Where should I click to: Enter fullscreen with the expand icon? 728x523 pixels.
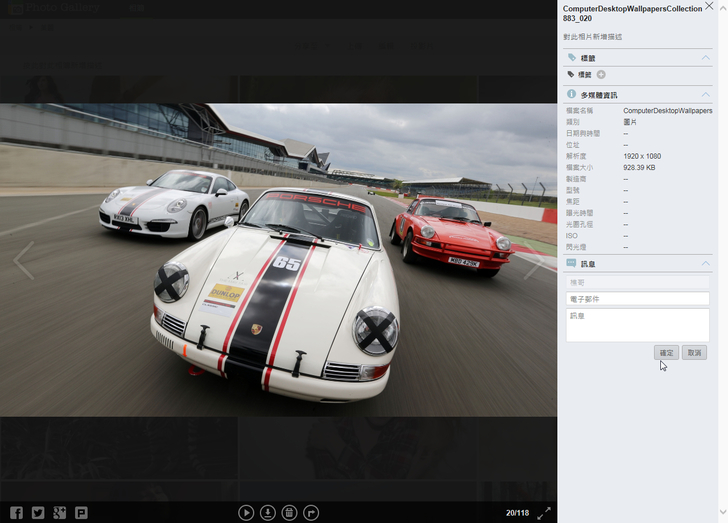pos(544,513)
